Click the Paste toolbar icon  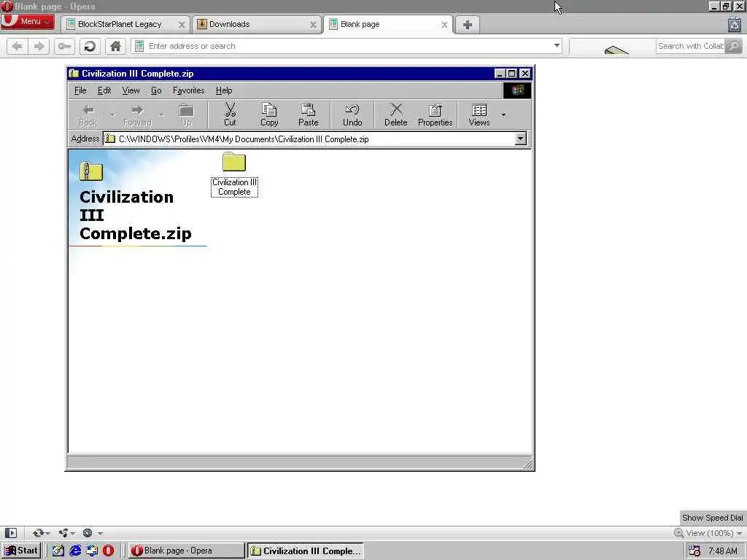[309, 114]
